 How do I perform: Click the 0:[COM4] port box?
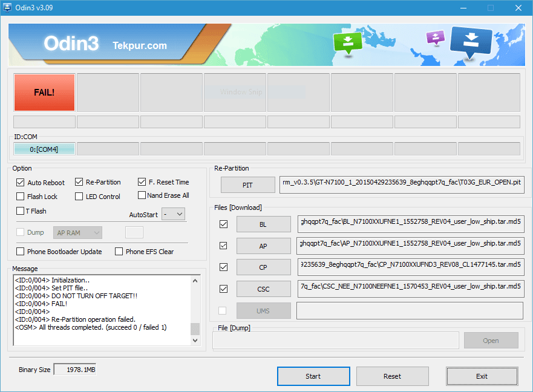click(x=44, y=149)
